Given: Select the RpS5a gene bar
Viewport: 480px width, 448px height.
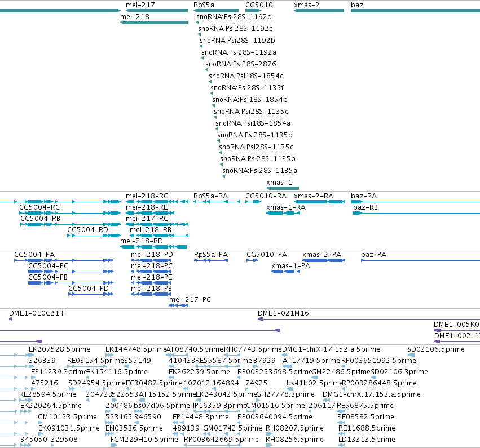Looking at the screenshot, I should 216,11.
